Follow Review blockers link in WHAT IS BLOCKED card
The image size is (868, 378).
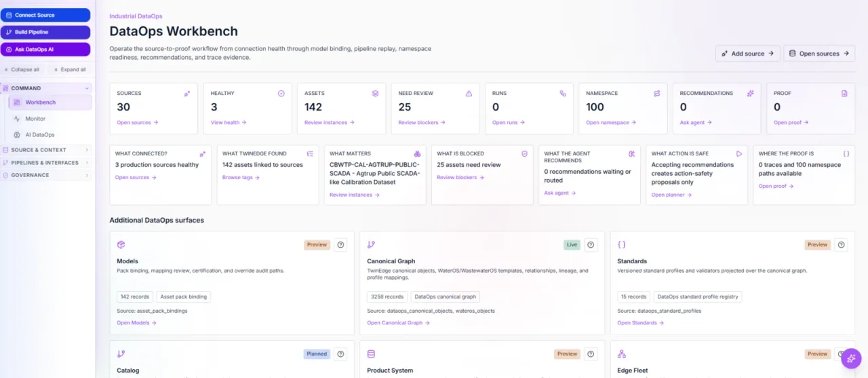tap(460, 178)
